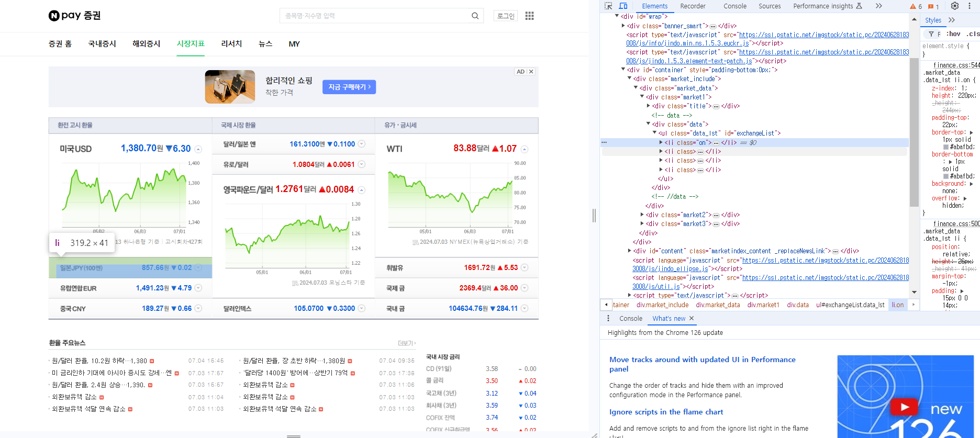Expand 중국 CNY row arrow

198,308
